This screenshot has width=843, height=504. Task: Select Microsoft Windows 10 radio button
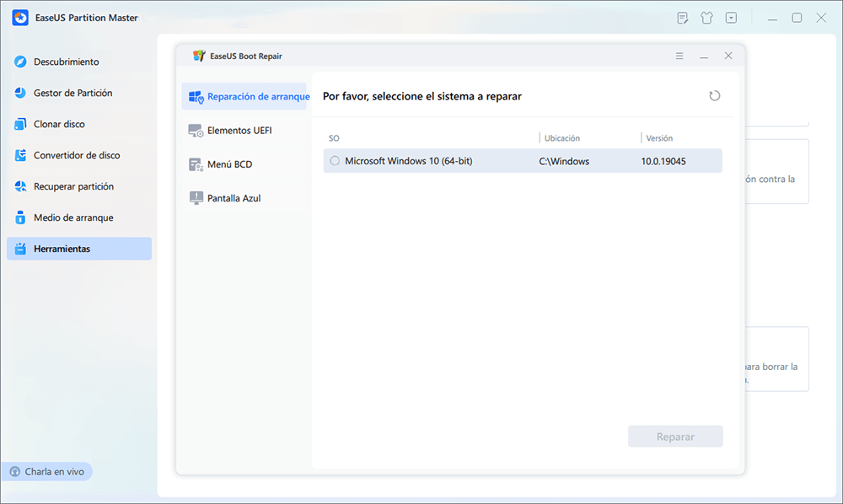coord(335,161)
